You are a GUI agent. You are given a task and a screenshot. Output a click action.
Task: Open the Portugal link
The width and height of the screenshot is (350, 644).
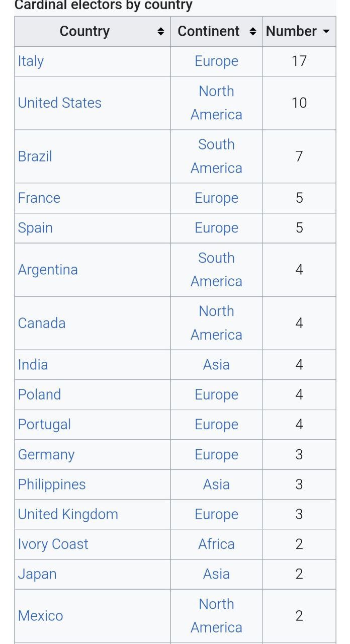tap(44, 425)
